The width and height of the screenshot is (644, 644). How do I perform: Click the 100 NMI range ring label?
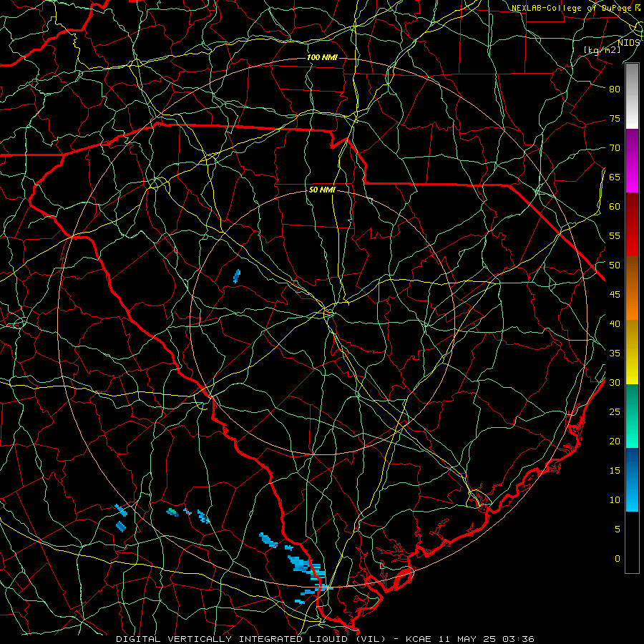(322, 57)
